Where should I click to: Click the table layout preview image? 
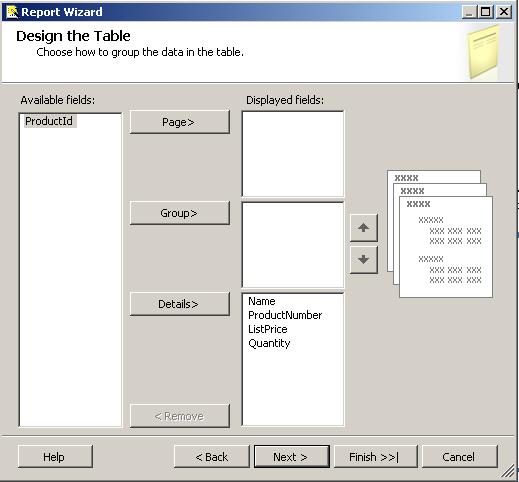click(x=440, y=234)
